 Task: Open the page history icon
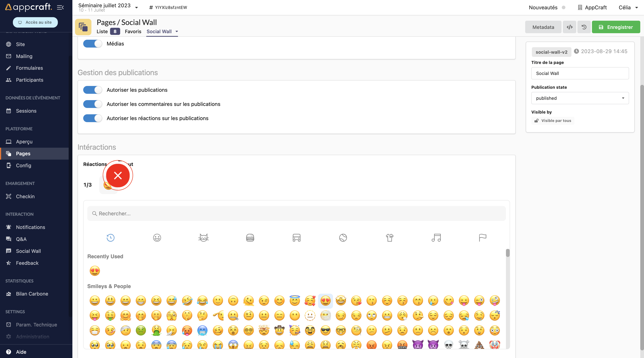click(584, 27)
